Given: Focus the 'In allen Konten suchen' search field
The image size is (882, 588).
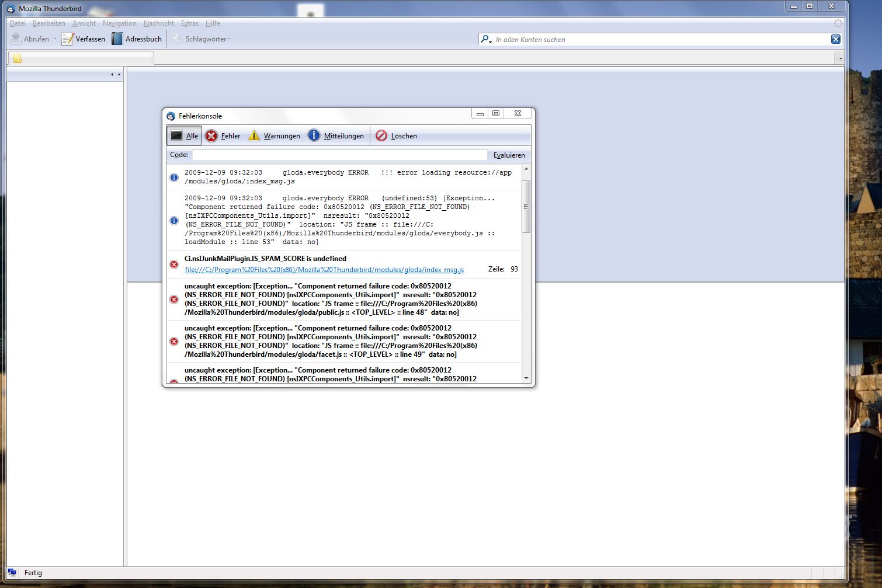Looking at the screenshot, I should 661,39.
